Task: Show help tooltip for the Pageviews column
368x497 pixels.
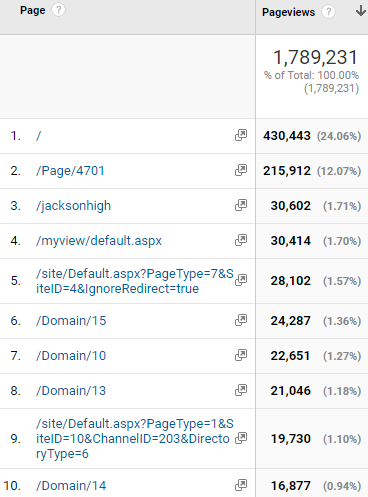Action: click(x=328, y=12)
